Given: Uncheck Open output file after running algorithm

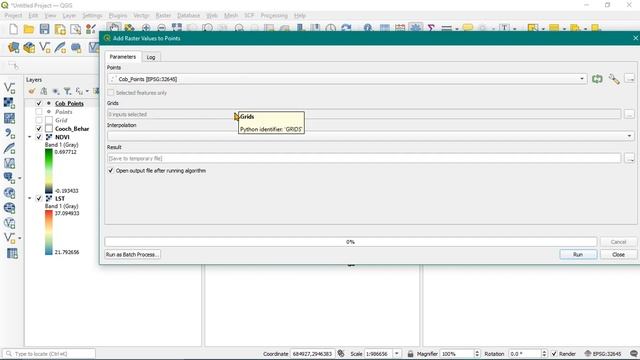Looking at the screenshot, I should [x=111, y=170].
